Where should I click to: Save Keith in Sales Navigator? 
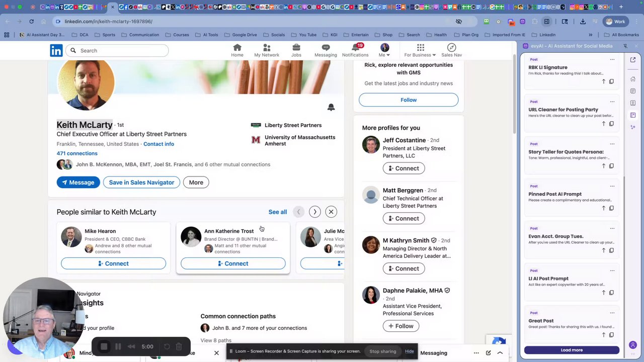[x=141, y=183]
